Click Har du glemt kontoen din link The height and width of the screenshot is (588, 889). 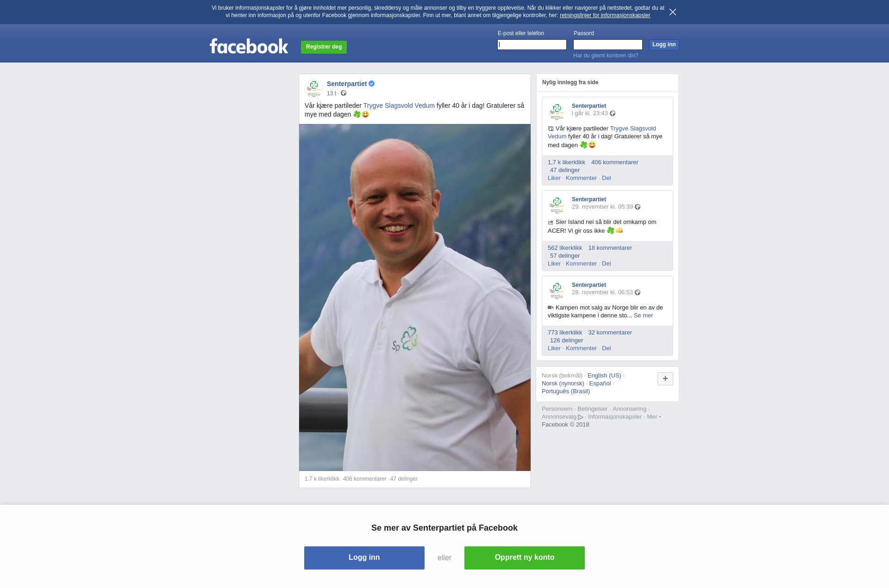tap(606, 56)
